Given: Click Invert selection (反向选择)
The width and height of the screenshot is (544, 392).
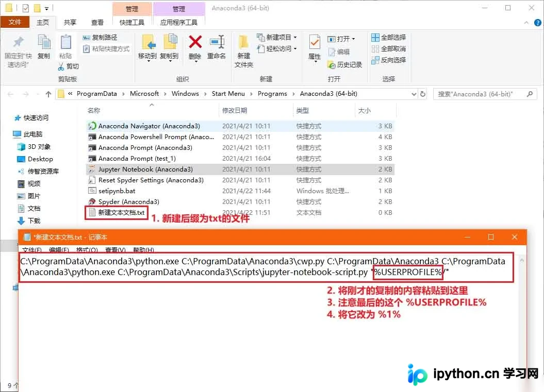Looking at the screenshot, I should pyautogui.click(x=389, y=60).
